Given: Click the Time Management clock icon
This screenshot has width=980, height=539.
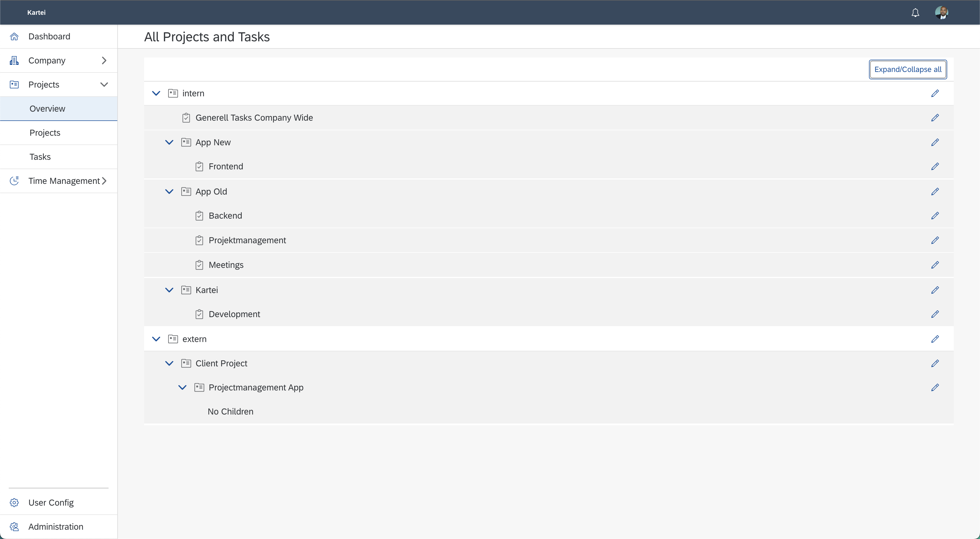Looking at the screenshot, I should (14, 181).
